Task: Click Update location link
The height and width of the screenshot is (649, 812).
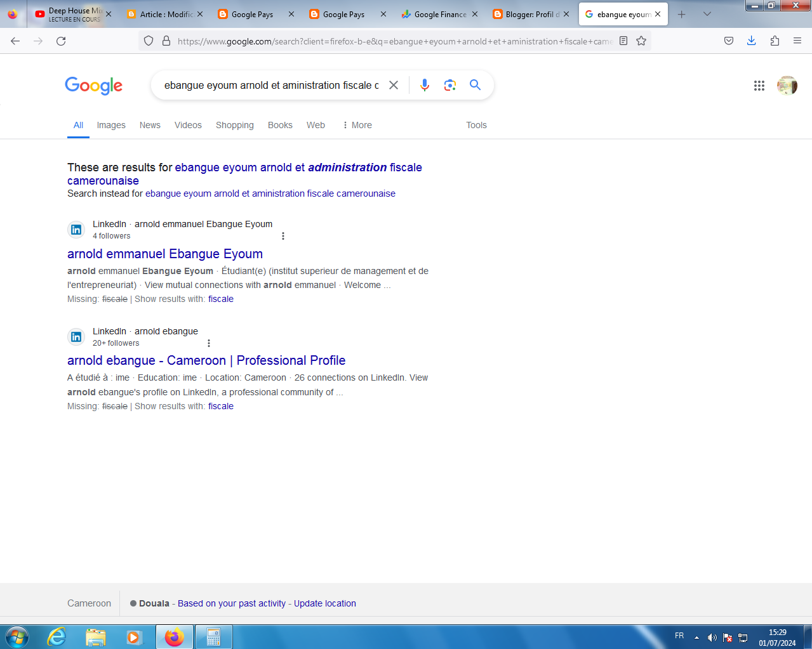Action: pos(325,603)
